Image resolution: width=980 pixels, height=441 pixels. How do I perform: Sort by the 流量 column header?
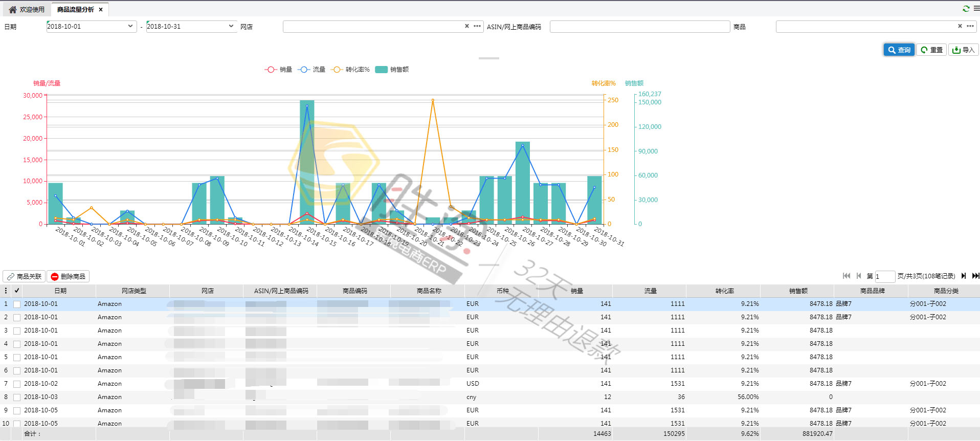(650, 291)
